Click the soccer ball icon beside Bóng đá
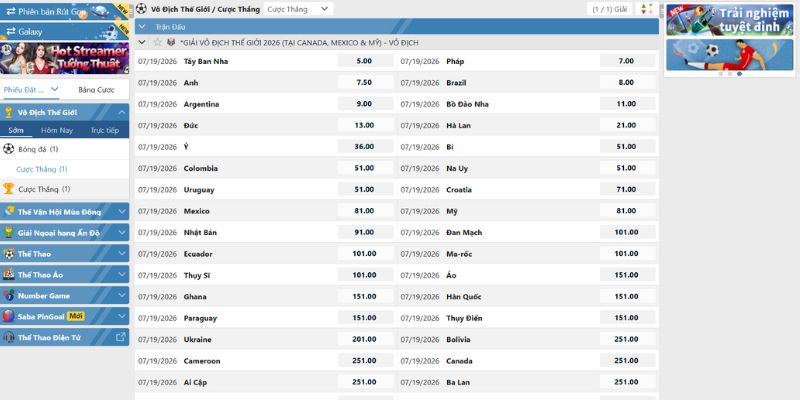The width and height of the screenshot is (800, 400). [x=9, y=149]
